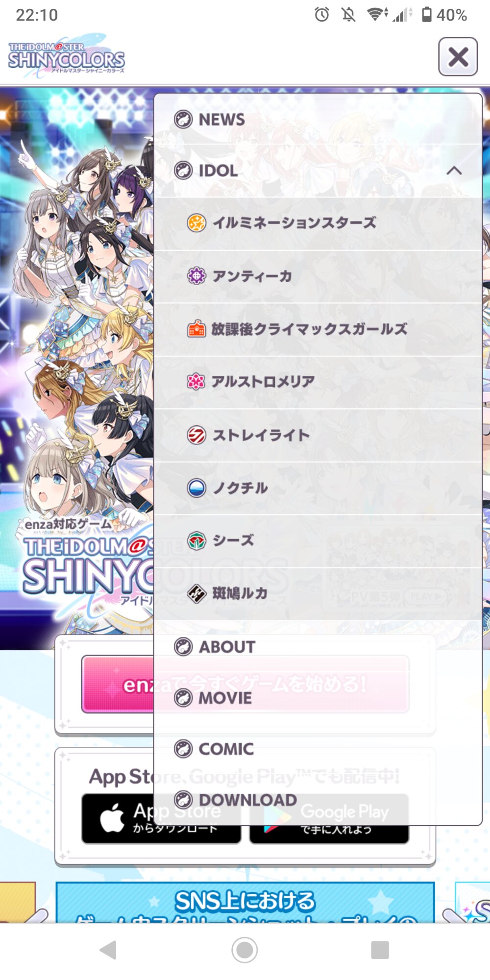Open the blue Noctchill circle icon
Screen dimensions: 490x980
pos(196,488)
